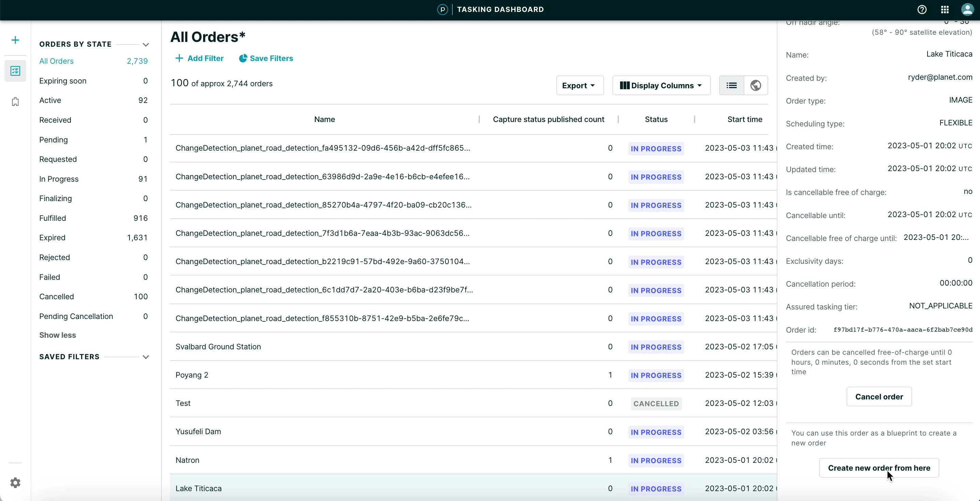The height and width of the screenshot is (501, 980).
Task: Click the plus create order icon in sidebar
Action: click(x=15, y=40)
